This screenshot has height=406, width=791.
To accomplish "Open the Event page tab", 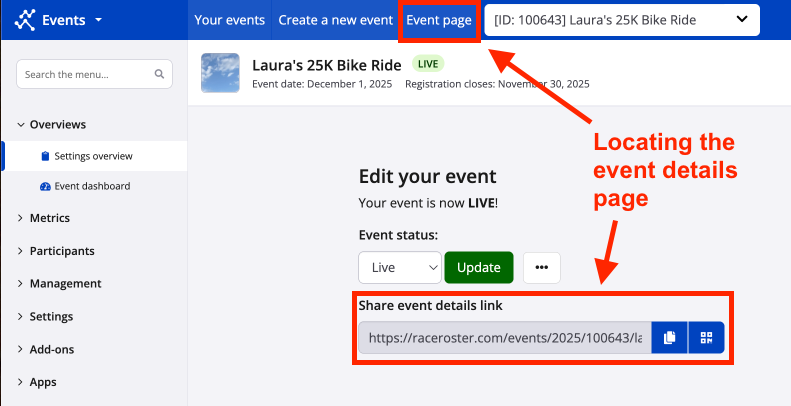I will pos(438,20).
